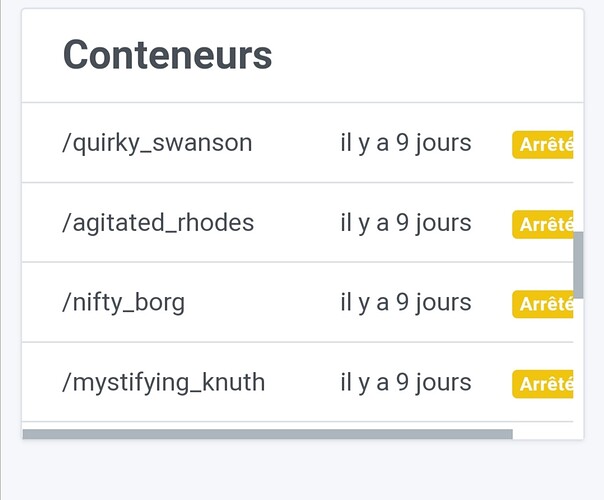Click the Arrêté badge for quirky_swanson

pyautogui.click(x=544, y=145)
